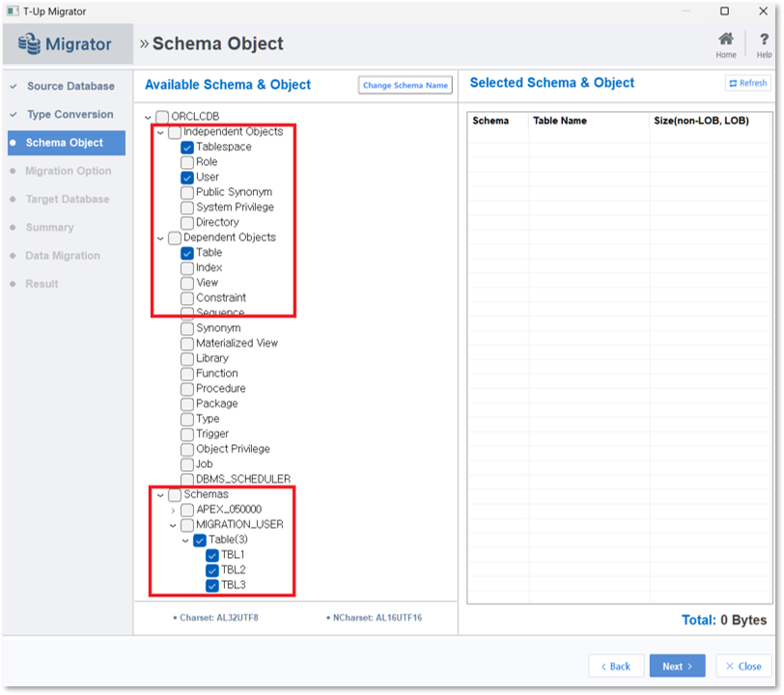Select the Table Name column header
Image resolution: width=784 pixels, height=695 pixels.
559,121
